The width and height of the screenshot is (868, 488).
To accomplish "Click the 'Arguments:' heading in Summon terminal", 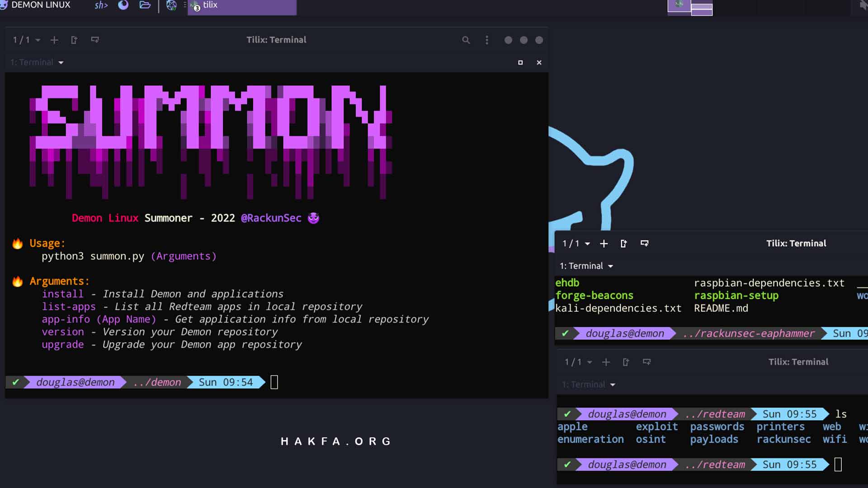I will [x=59, y=282].
